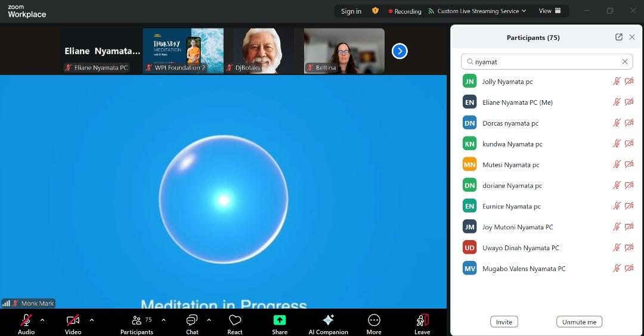This screenshot has height=336, width=644.
Task: Open the More options menu
Action: 374,321
